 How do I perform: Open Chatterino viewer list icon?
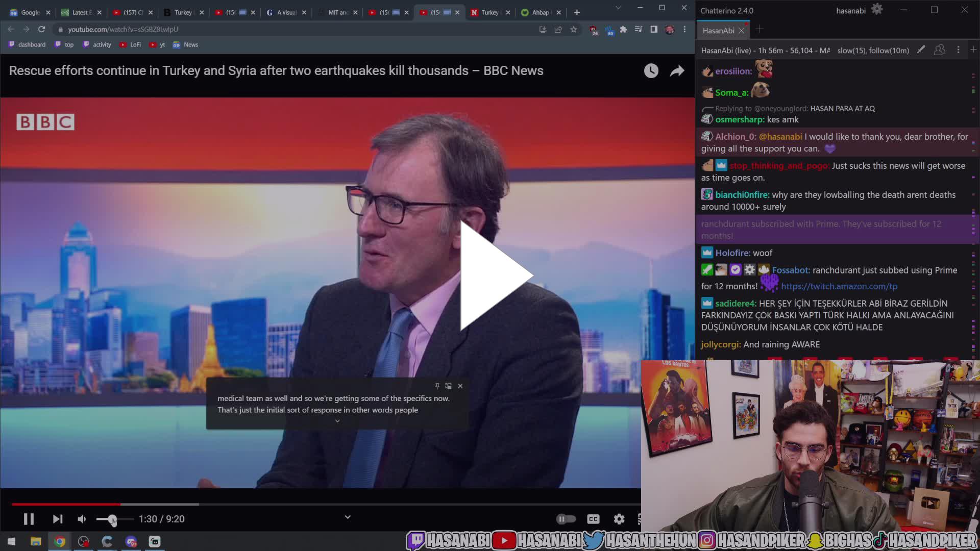coord(939,50)
